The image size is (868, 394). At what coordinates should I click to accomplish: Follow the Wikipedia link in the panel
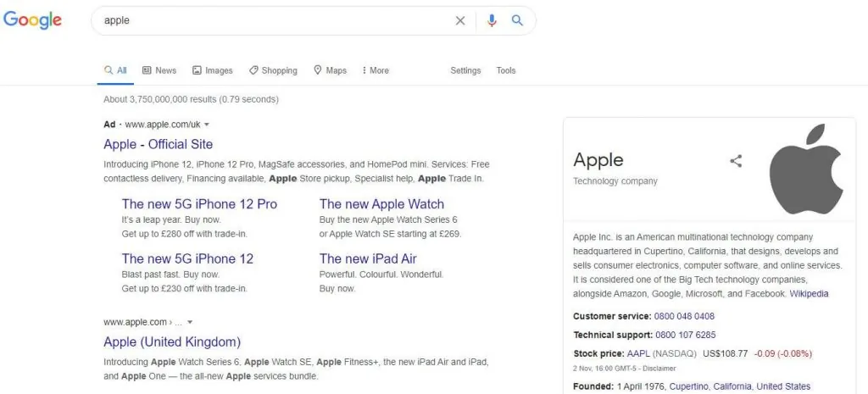[809, 294]
